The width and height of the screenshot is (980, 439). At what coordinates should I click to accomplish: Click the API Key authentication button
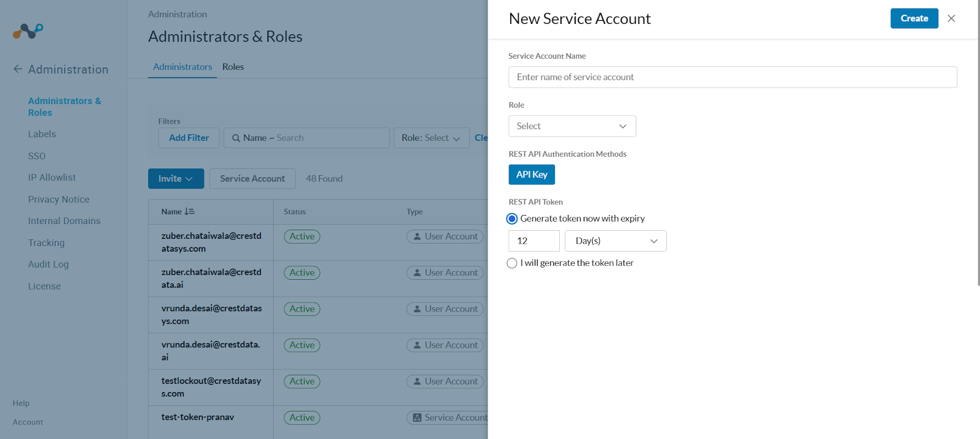point(532,174)
